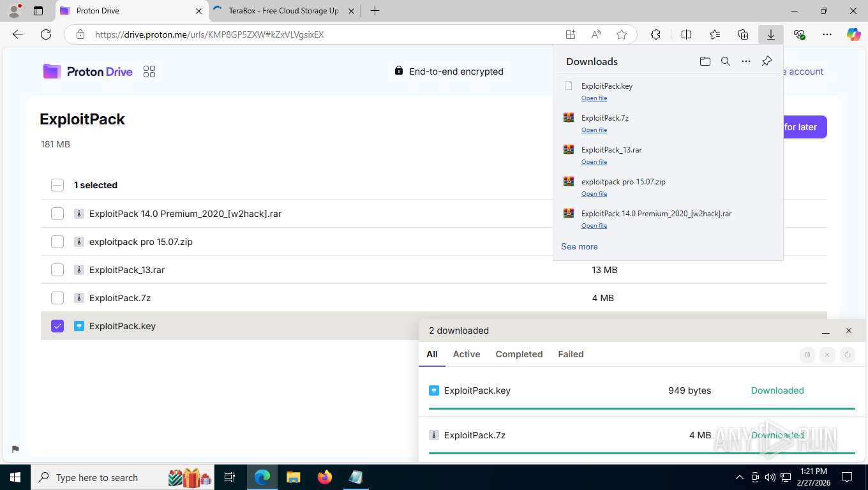Viewport: 868px width, 490px height.
Task: Open the downloads folder icon
Action: 705,61
